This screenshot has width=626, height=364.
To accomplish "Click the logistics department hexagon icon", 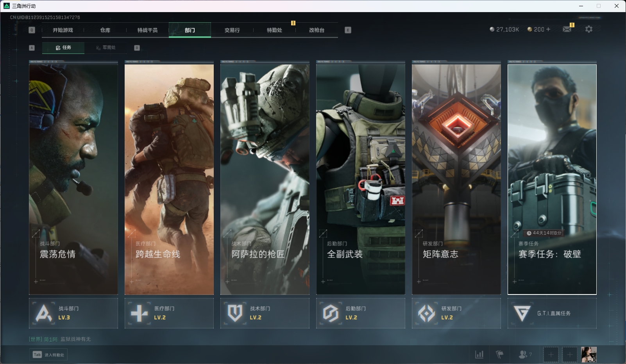I will click(331, 313).
